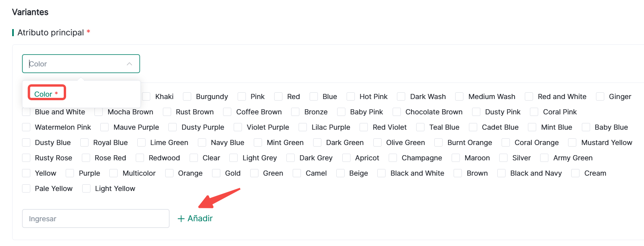Collapse the Color attribute dropdown arrow
The height and width of the screenshot is (246, 644).
point(129,64)
